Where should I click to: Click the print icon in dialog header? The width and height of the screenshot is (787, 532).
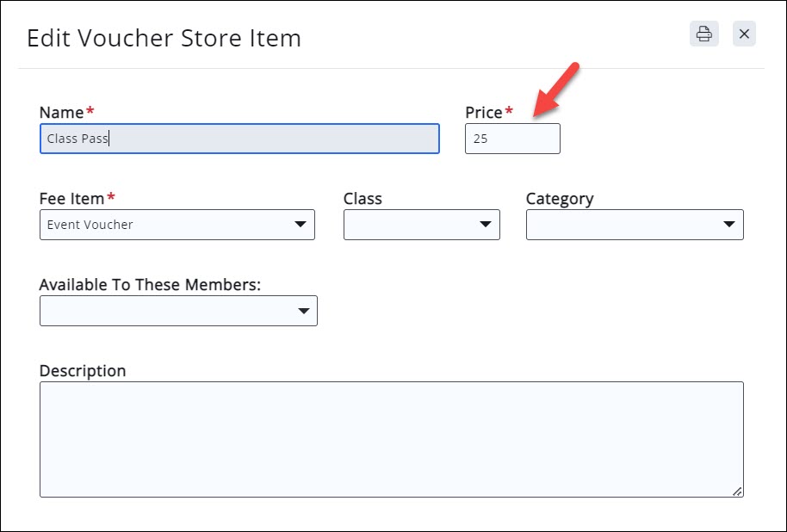click(x=703, y=34)
